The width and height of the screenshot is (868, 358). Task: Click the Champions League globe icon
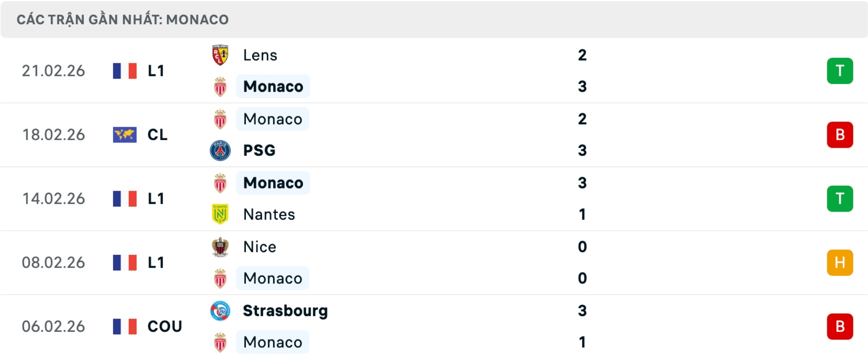point(124,134)
